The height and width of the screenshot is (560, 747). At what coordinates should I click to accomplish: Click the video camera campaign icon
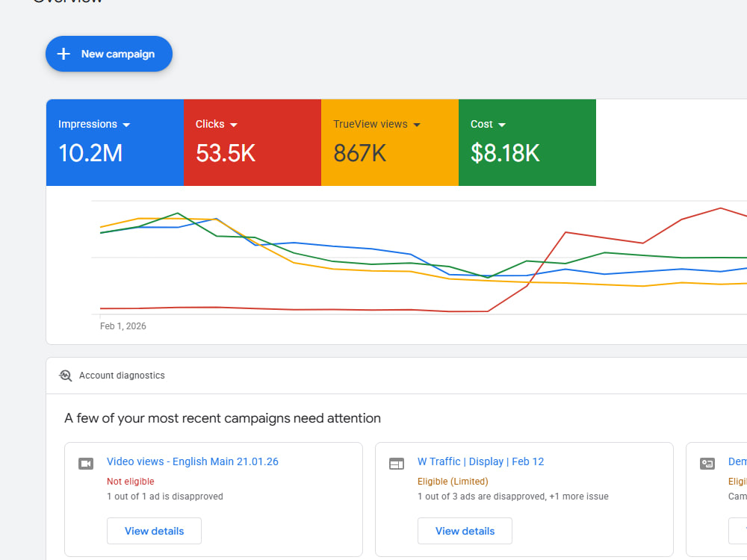coord(86,464)
